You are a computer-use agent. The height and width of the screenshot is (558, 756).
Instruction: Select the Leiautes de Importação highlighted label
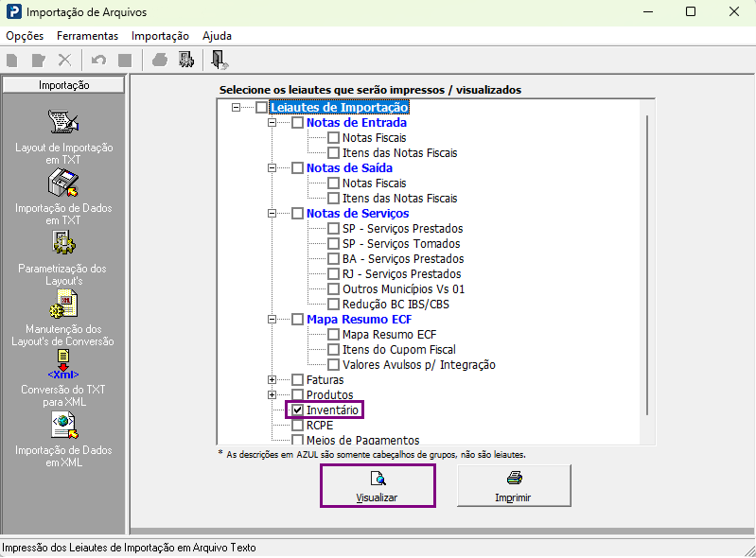[x=340, y=107]
